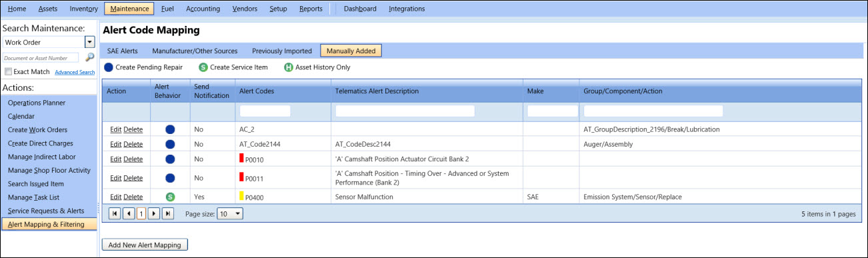The image size is (868, 258).
Task: Go to the next results page
Action: coord(154,214)
